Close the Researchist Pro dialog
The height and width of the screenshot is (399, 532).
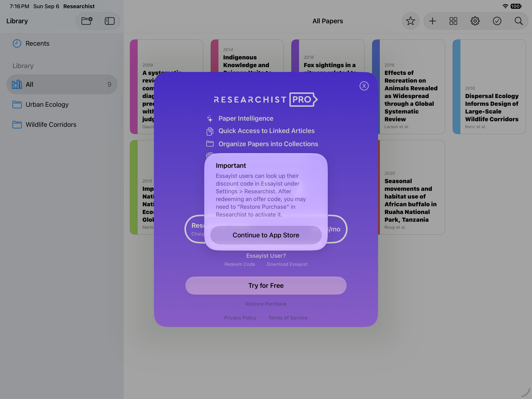[x=364, y=86]
